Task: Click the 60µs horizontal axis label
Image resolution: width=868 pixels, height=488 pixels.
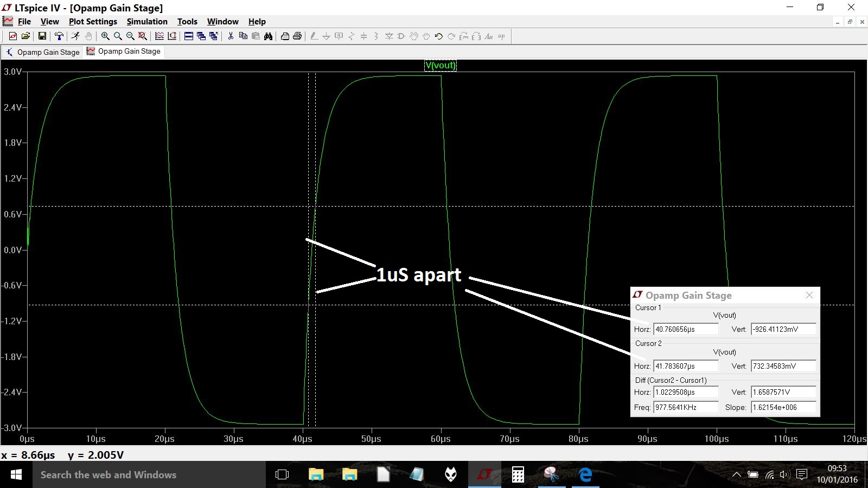Action: [441, 439]
